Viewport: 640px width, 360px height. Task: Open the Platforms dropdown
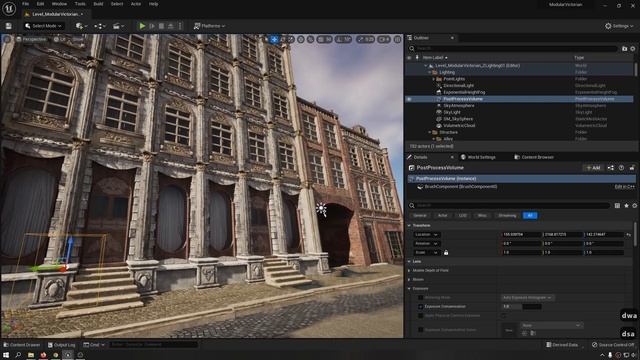209,26
